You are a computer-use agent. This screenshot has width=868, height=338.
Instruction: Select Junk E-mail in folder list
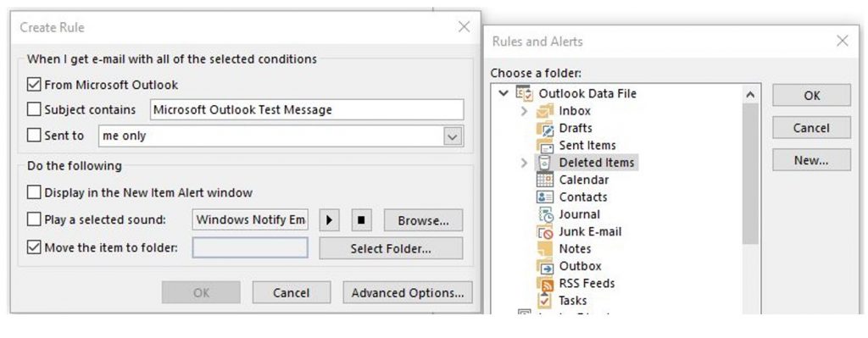[590, 231]
